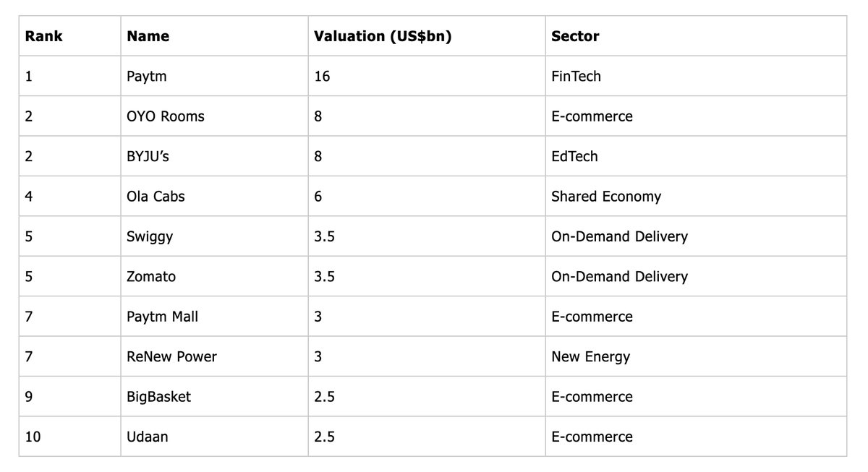Click the valuation value 16

click(x=322, y=76)
